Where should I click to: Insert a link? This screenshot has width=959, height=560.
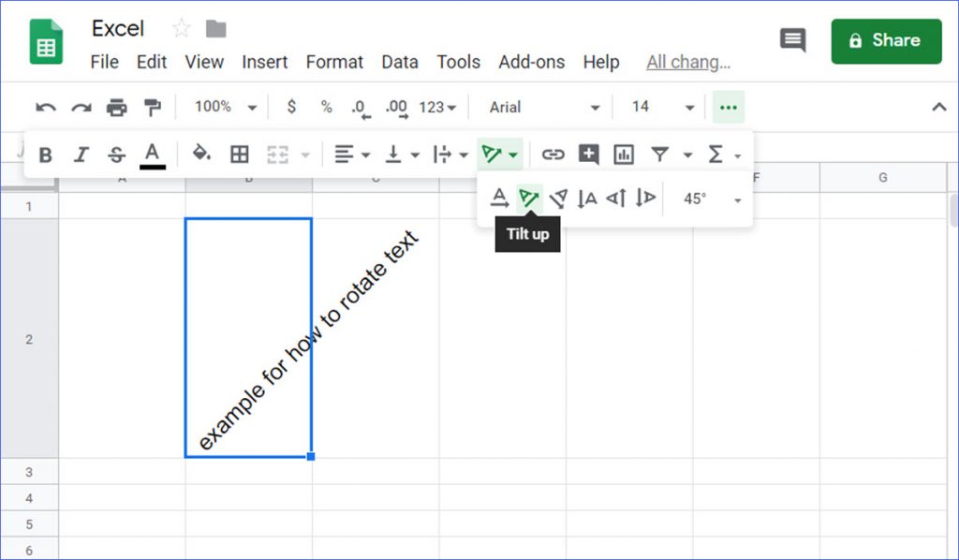click(552, 154)
